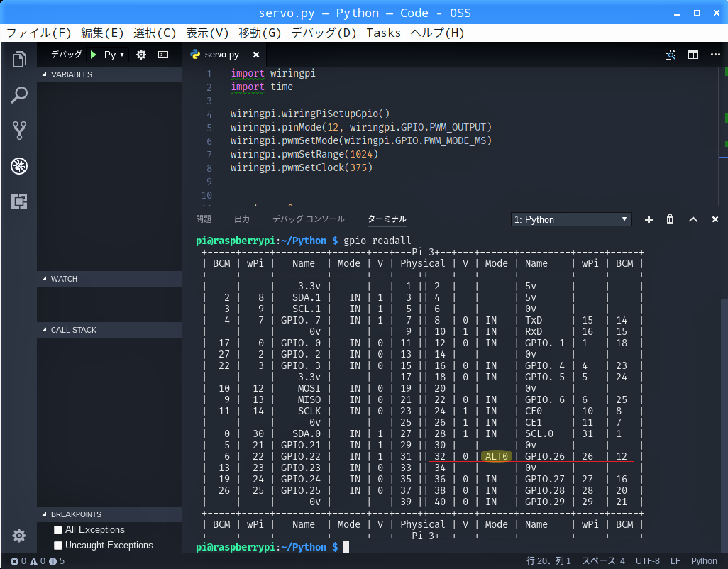This screenshot has width=728, height=569.
Task: Switch to the デバッグ コンソール tab
Action: (x=308, y=219)
